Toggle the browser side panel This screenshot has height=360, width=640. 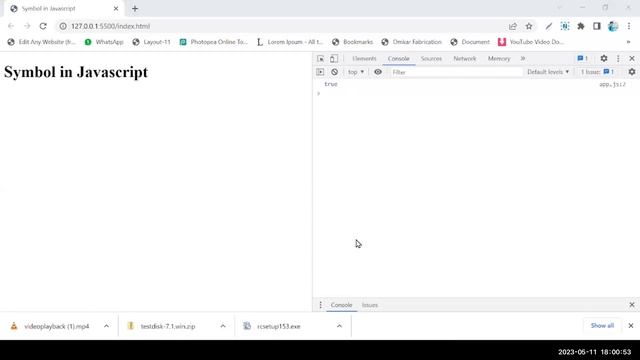pyautogui.click(x=597, y=26)
